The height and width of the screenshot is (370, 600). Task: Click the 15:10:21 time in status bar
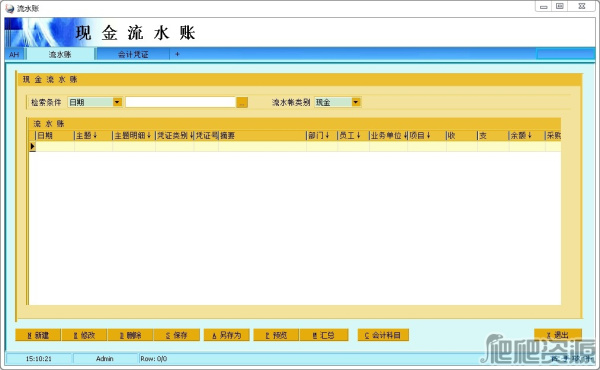(38, 359)
